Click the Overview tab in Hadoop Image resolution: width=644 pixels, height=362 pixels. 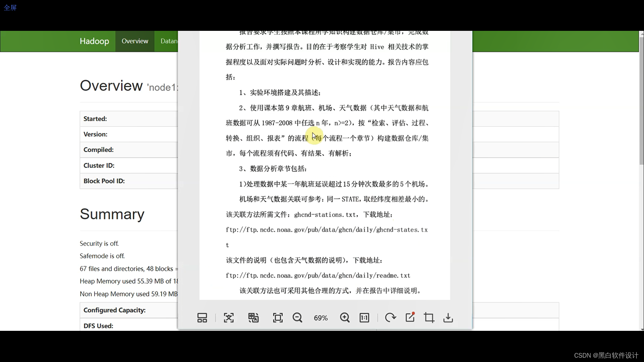[135, 41]
